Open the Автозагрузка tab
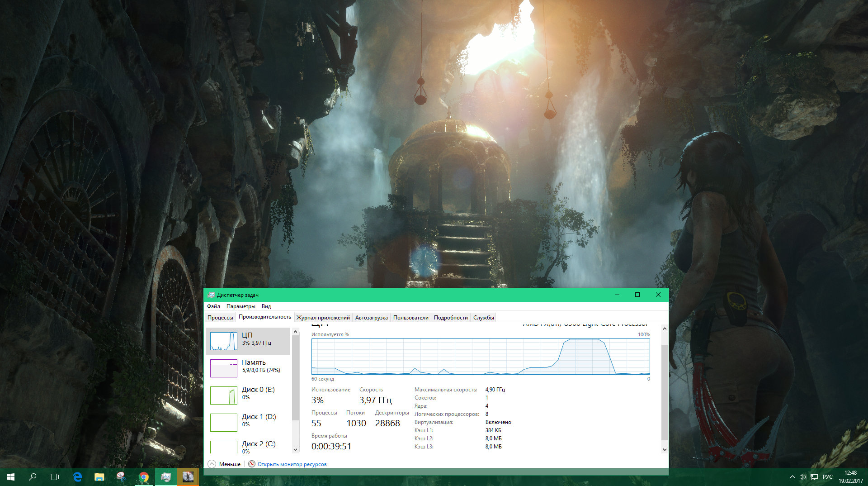Viewport: 868px width, 486px height. click(x=372, y=318)
